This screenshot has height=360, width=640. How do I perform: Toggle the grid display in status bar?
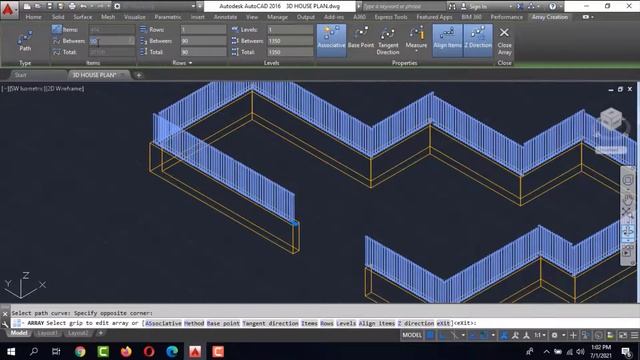click(430, 336)
